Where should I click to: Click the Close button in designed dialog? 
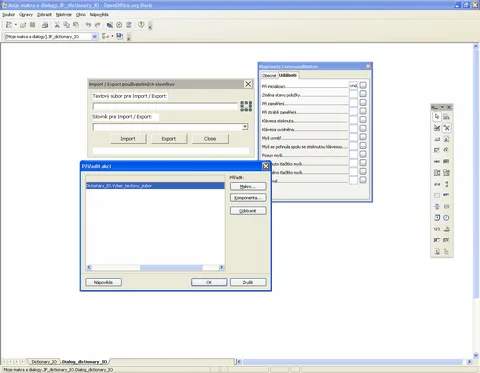coord(210,139)
